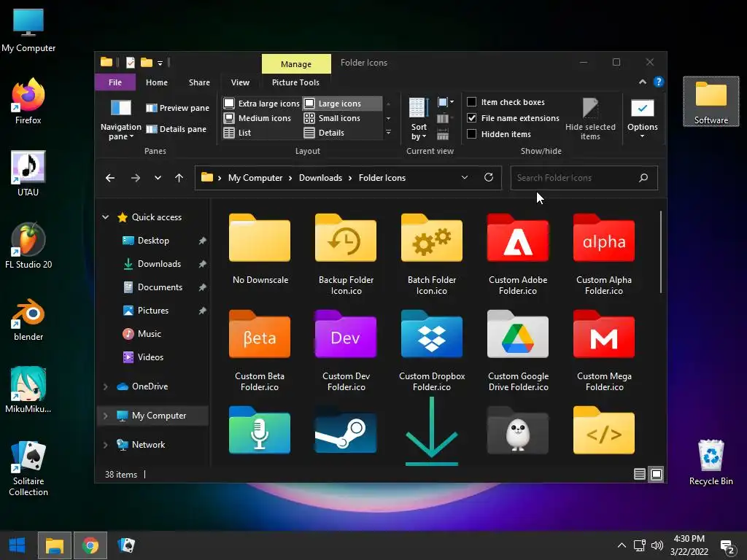Open the Picture Tools tab
The image size is (747, 560).
pos(295,82)
